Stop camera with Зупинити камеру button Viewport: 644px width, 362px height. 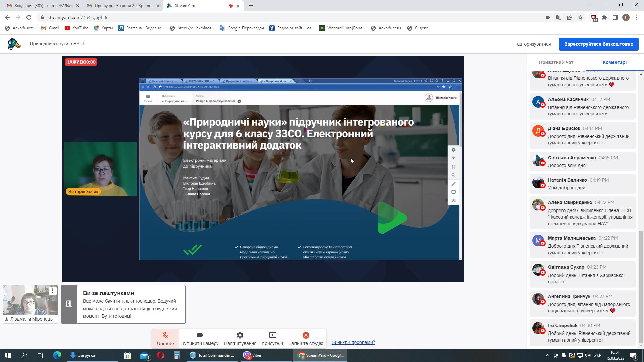(x=200, y=339)
